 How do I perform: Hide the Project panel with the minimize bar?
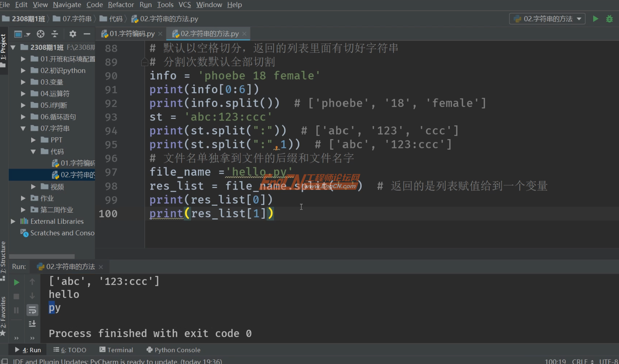coord(87,34)
